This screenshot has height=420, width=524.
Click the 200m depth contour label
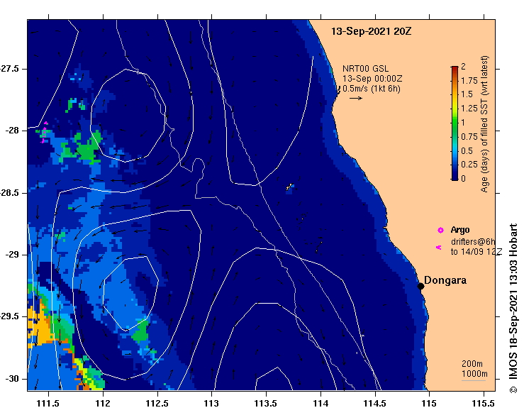pyautogui.click(x=472, y=364)
